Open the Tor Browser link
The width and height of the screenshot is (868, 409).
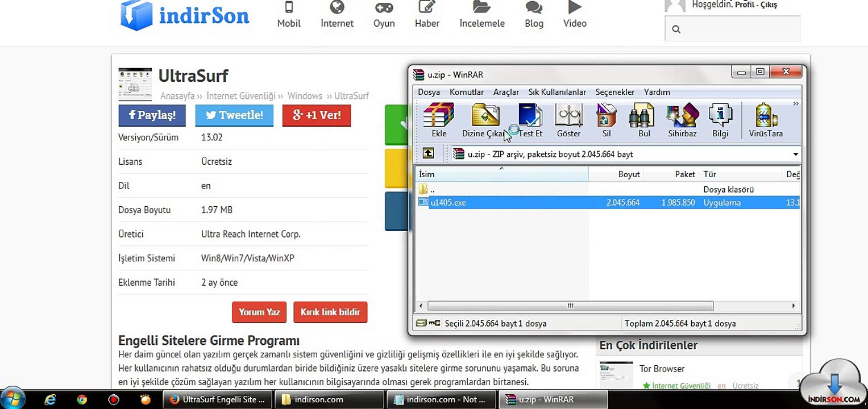coord(662,369)
